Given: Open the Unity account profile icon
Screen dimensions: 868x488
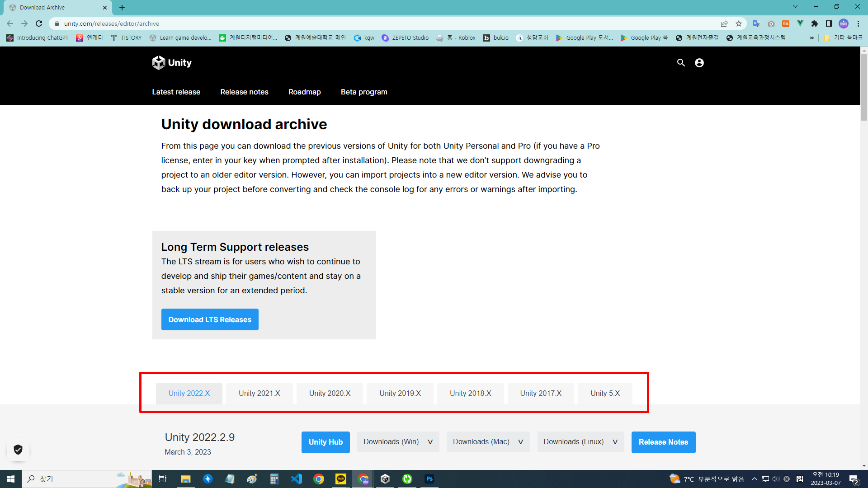Looking at the screenshot, I should pyautogui.click(x=699, y=63).
